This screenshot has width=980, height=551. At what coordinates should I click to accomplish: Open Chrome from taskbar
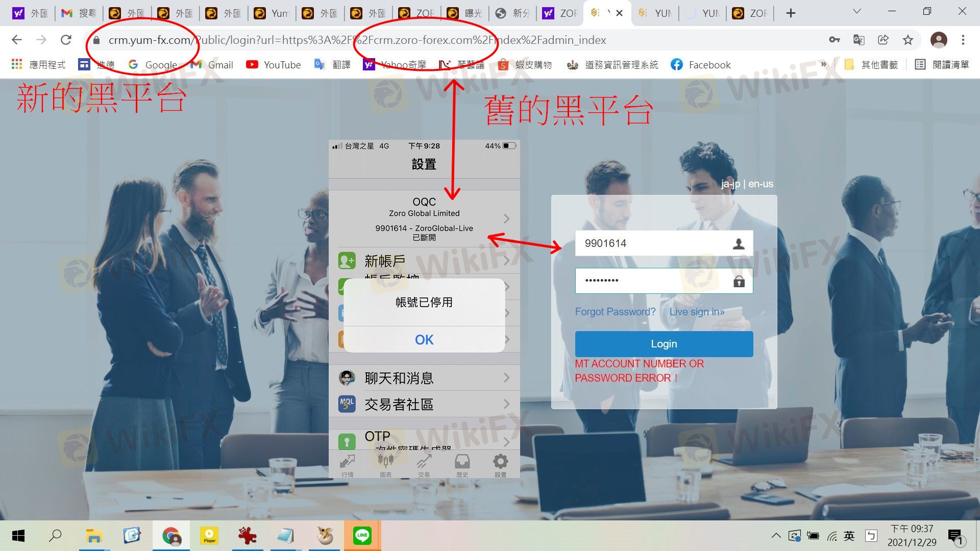(171, 536)
